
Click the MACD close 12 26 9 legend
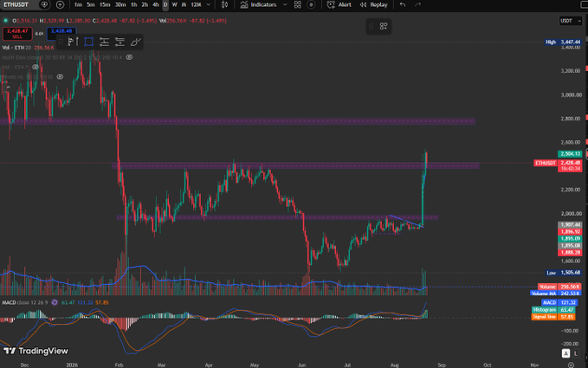coord(25,302)
